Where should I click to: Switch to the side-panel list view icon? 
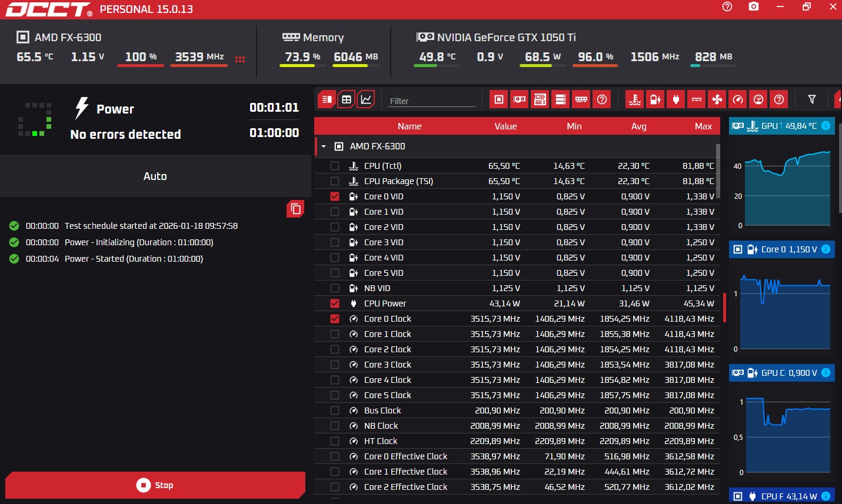click(327, 99)
